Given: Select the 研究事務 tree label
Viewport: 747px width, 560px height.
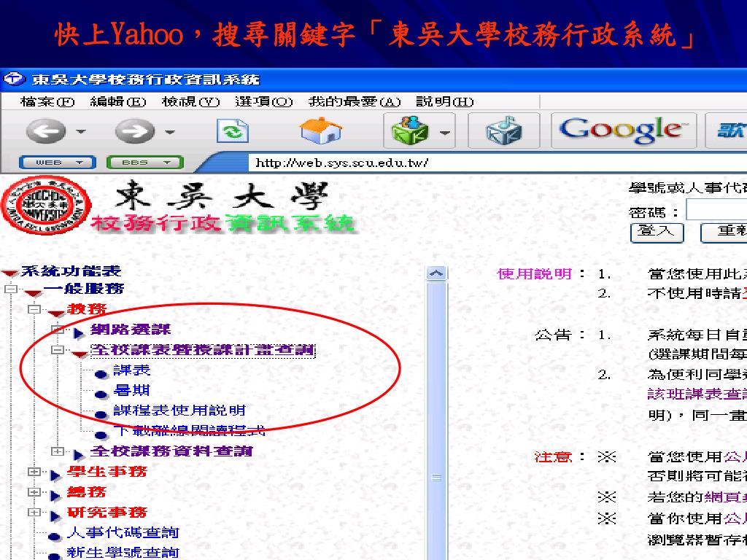Looking at the screenshot, I should pyautogui.click(x=107, y=513).
